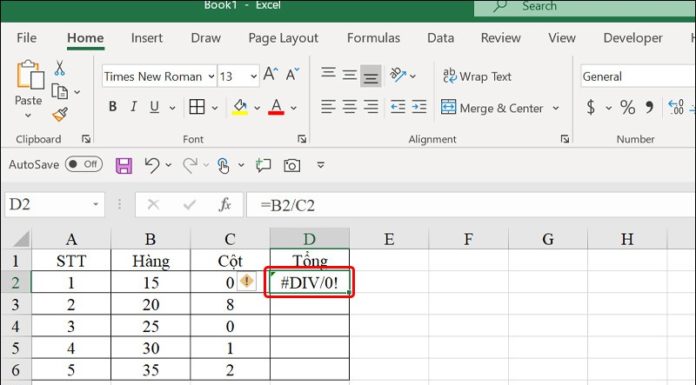Decrease font size with smaller A
696x385 pixels.
point(292,74)
